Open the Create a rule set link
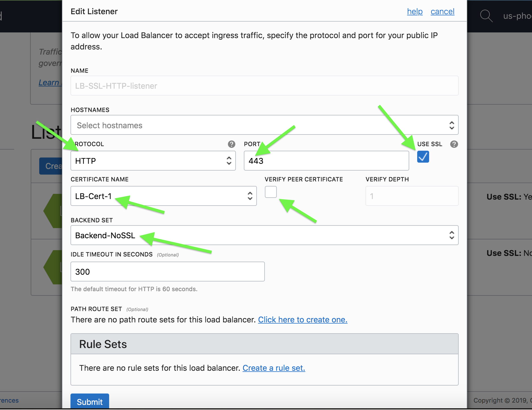This screenshot has height=410, width=532. tap(274, 368)
